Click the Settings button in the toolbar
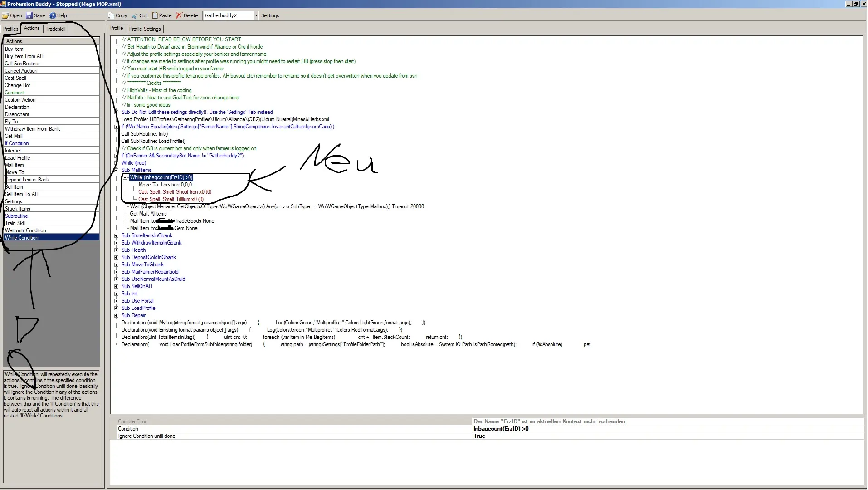This screenshot has height=490, width=868. point(270,15)
